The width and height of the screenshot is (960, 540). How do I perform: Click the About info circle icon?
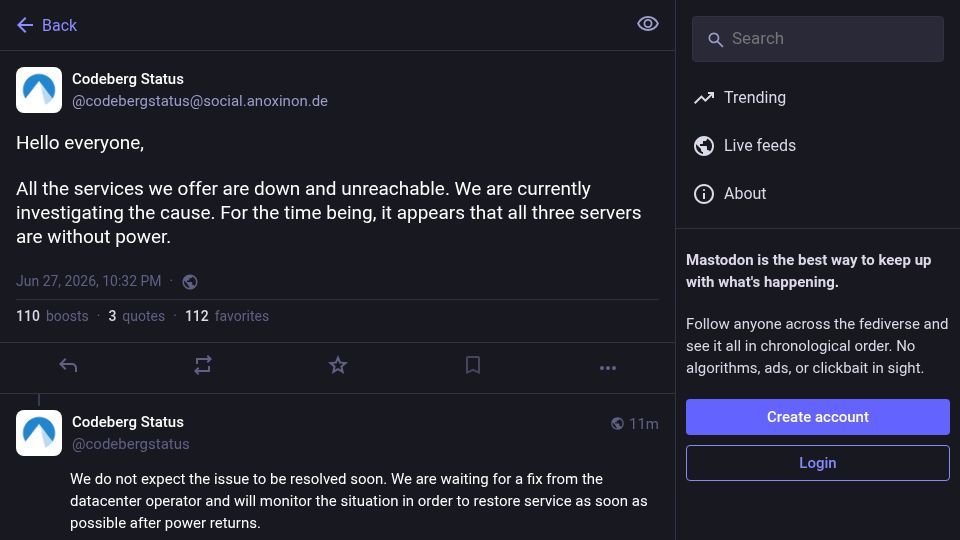click(x=703, y=194)
